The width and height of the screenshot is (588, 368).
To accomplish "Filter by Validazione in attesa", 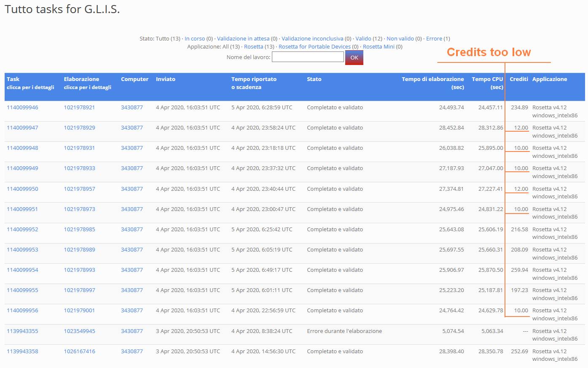I will point(243,38).
